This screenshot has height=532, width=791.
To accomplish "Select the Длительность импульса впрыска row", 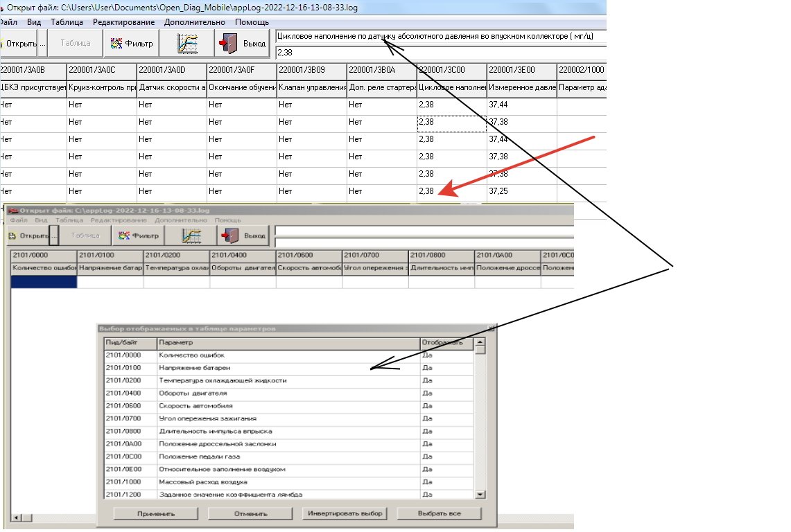I will pos(288,432).
